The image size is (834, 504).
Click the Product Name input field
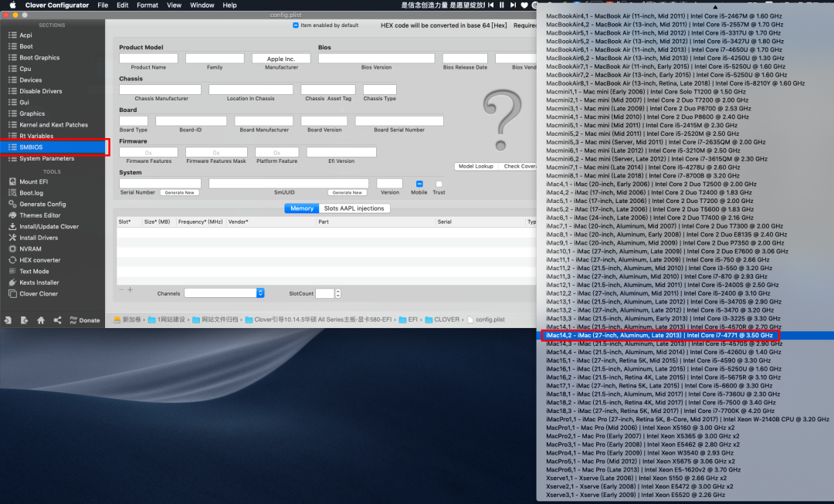point(148,59)
